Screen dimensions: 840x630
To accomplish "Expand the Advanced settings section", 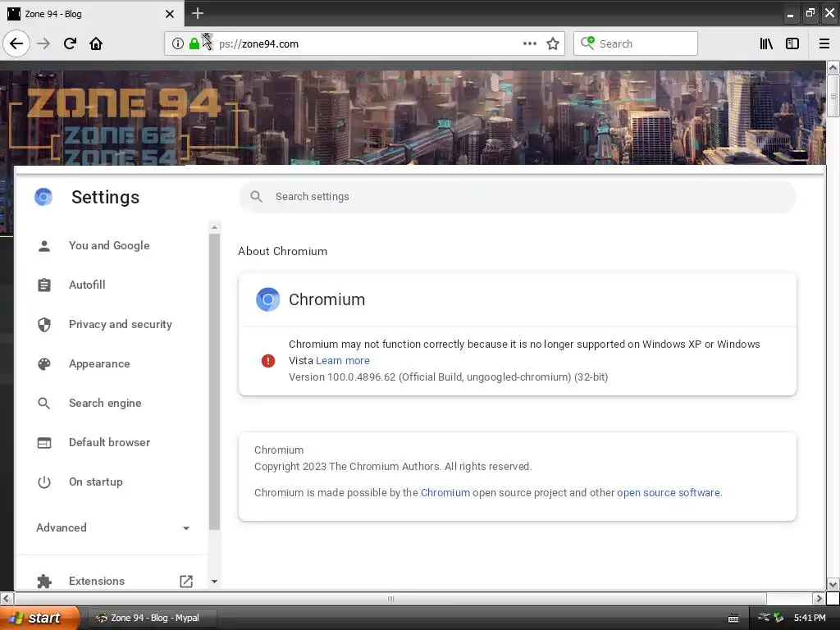I will (112, 527).
